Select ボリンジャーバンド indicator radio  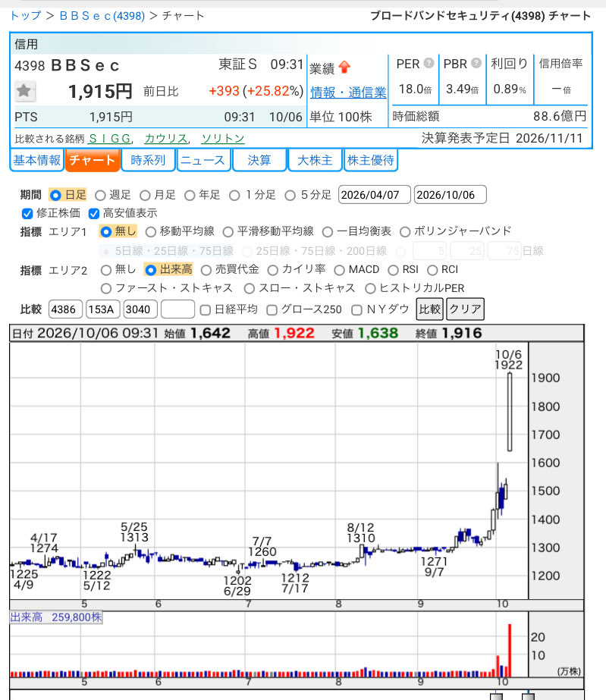point(404,232)
